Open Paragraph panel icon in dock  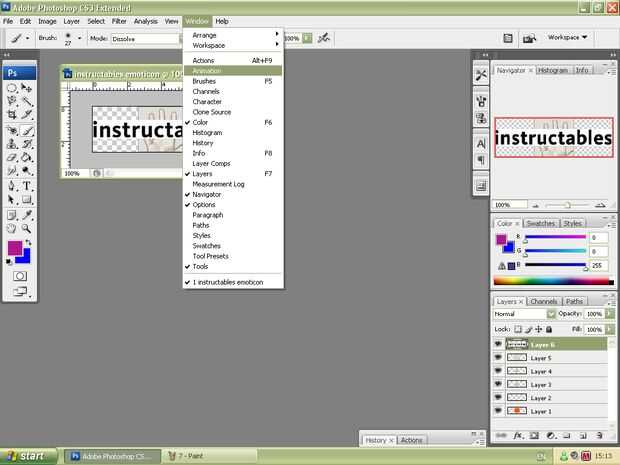point(481,160)
